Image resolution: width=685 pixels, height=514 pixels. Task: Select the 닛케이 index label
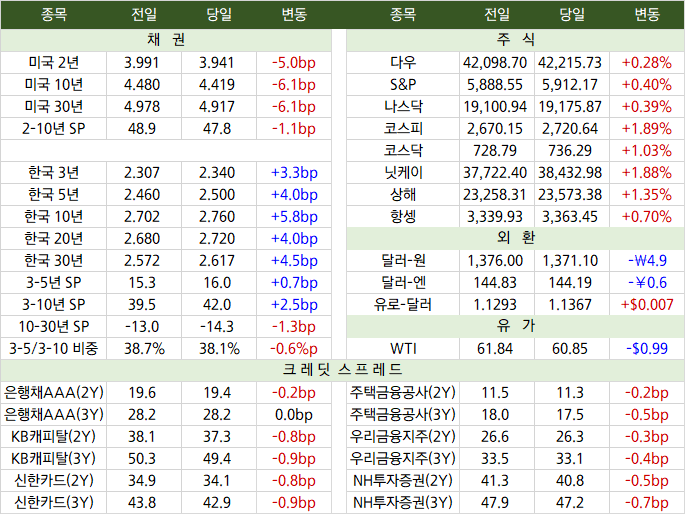(403, 173)
